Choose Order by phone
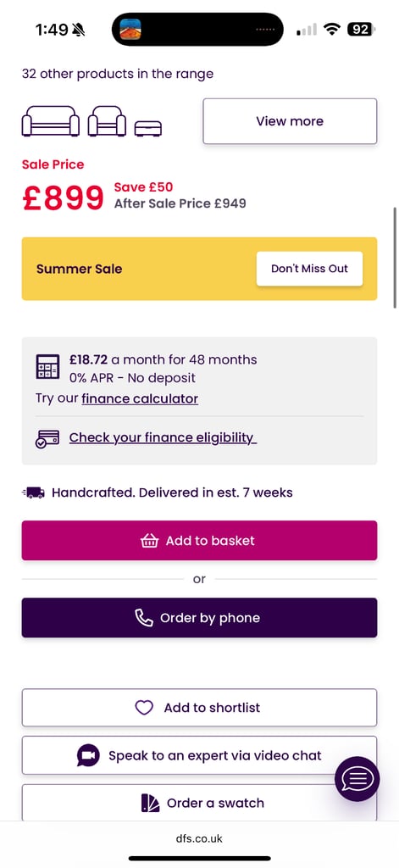 (199, 618)
